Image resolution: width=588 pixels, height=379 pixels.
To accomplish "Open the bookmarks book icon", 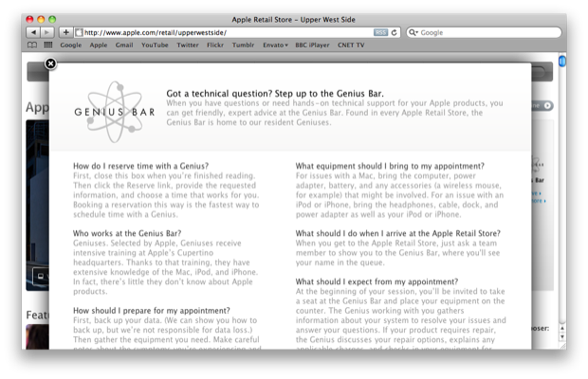I will 32,45.
